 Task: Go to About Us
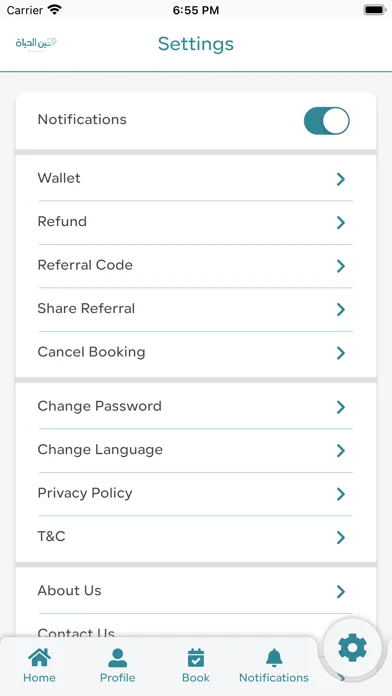196,591
